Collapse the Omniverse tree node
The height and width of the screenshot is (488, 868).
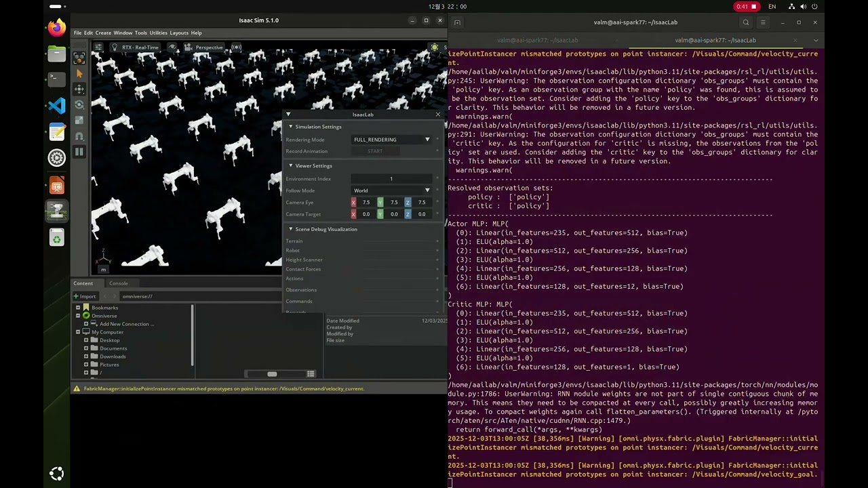pos(78,316)
